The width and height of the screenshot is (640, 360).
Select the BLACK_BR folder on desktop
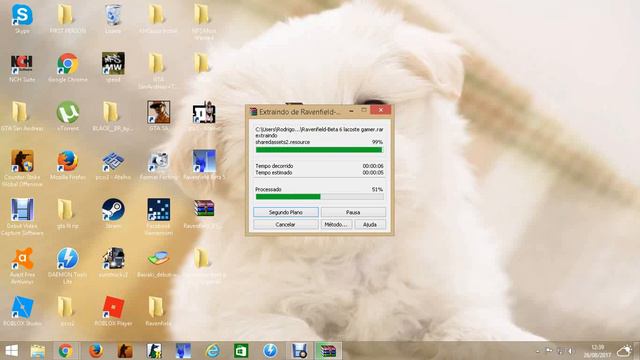point(113,116)
